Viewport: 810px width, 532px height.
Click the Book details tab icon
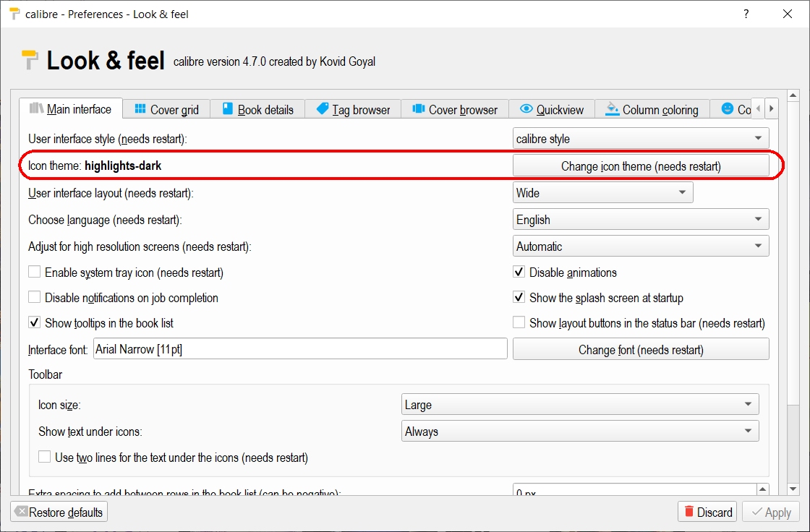228,109
